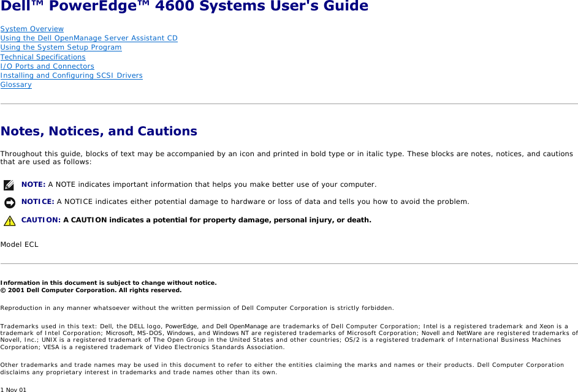Screen dimensions: 578x392
Task: Open the Glossary link
Action: [x=15, y=85]
